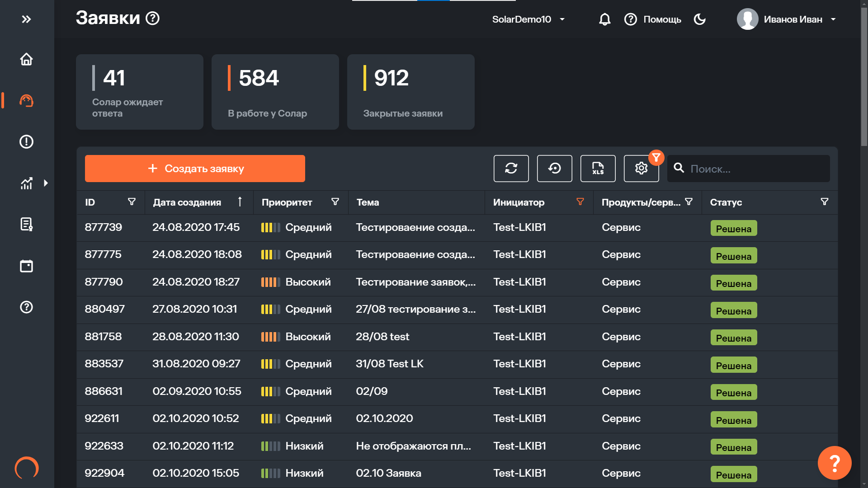Export table to XLS file
The width and height of the screenshot is (868, 488).
[x=598, y=169]
